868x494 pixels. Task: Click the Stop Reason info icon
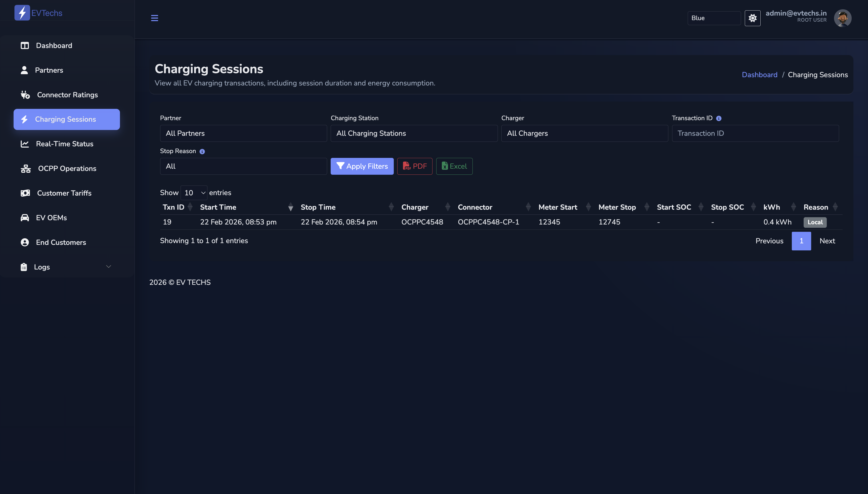point(202,152)
